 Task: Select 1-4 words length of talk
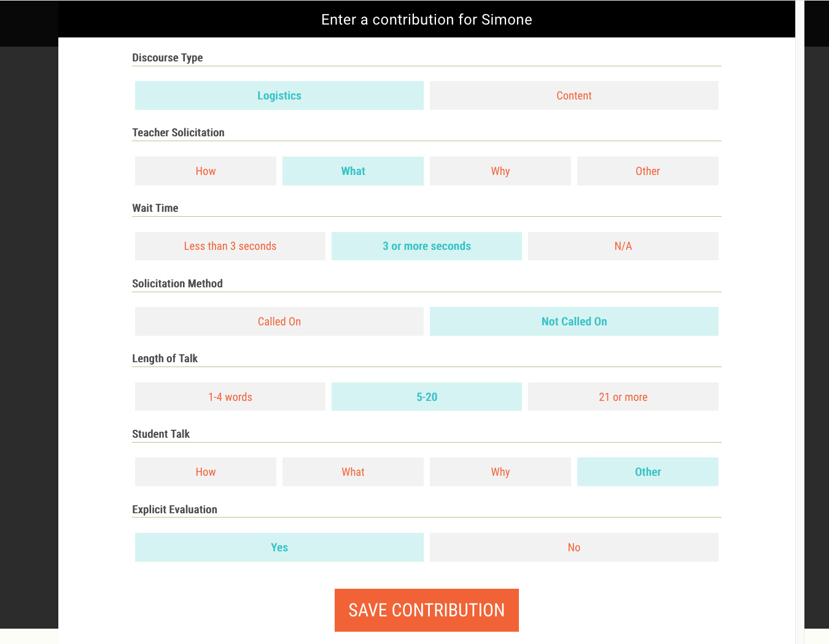(230, 397)
